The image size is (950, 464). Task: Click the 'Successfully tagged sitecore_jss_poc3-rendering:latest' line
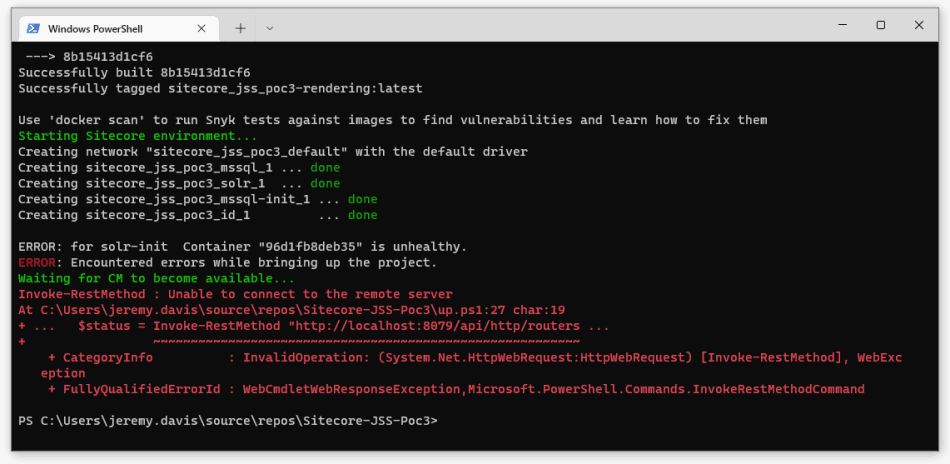pos(221,88)
